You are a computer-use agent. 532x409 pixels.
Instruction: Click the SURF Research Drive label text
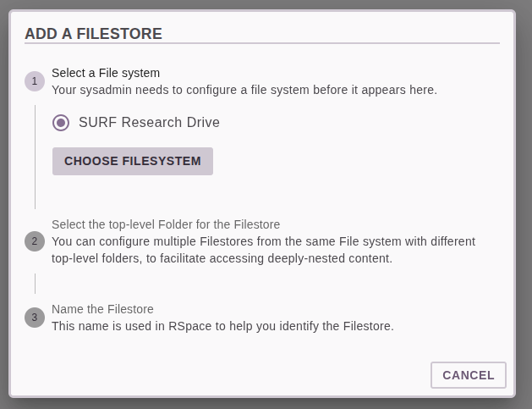coord(150,122)
